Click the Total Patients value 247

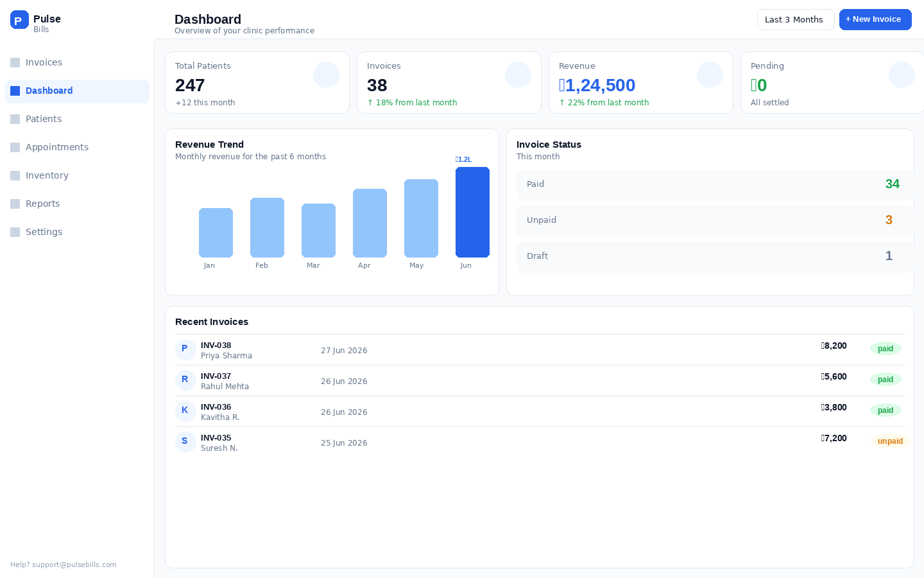click(x=190, y=85)
